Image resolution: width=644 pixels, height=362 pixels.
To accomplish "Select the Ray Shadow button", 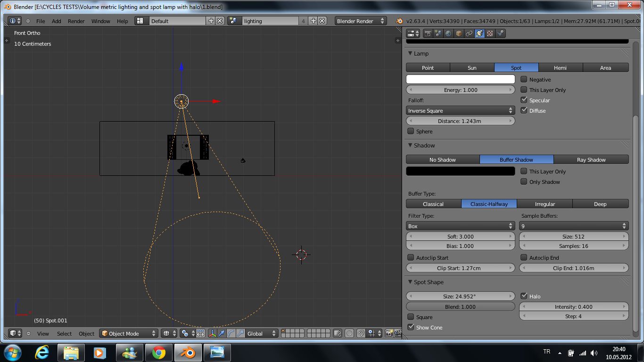I will [x=591, y=159].
